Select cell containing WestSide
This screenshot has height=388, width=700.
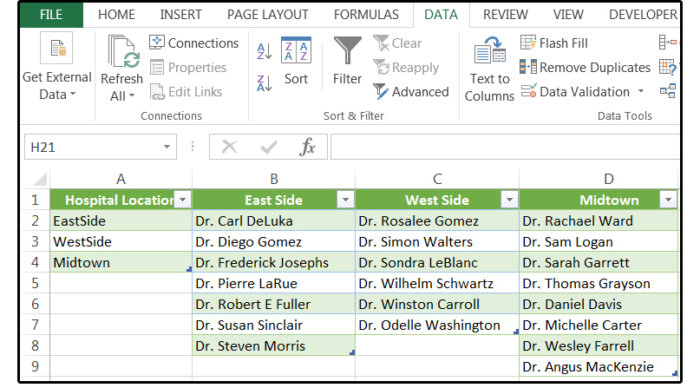[x=121, y=242]
